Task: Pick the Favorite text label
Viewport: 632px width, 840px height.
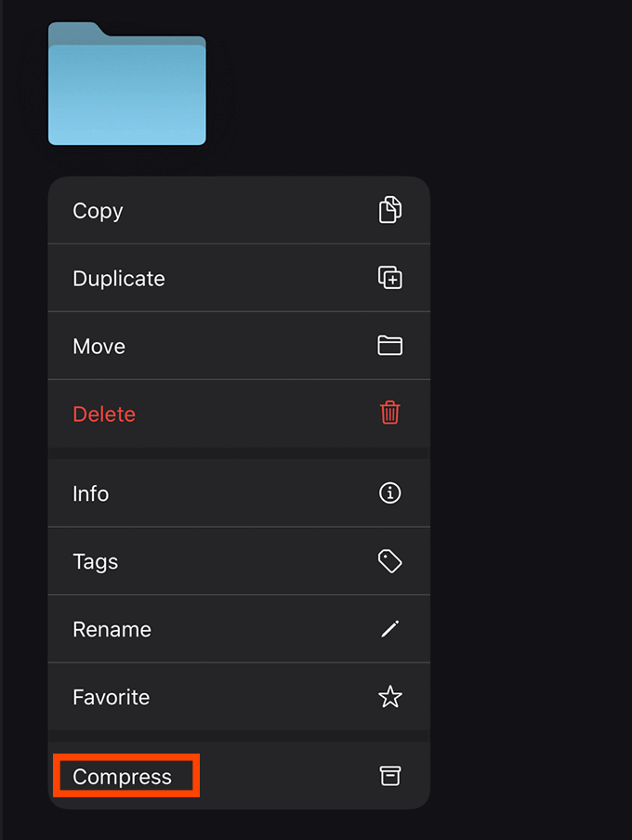Action: coord(111,698)
